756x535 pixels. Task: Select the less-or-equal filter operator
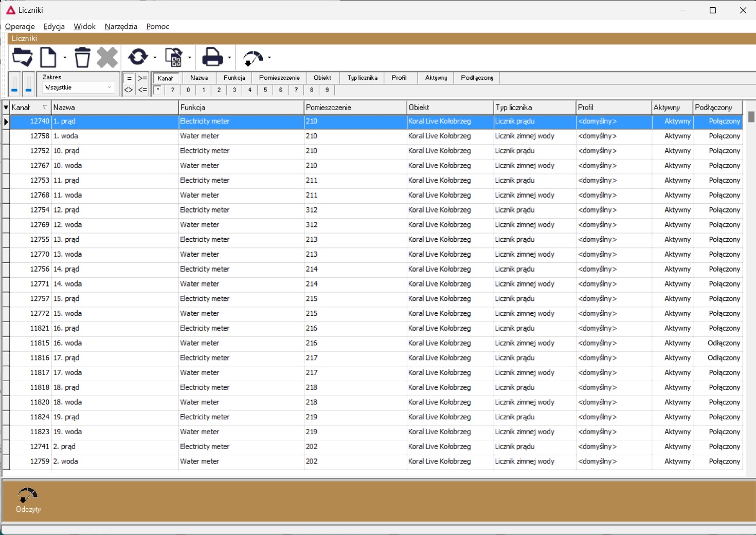pos(142,90)
